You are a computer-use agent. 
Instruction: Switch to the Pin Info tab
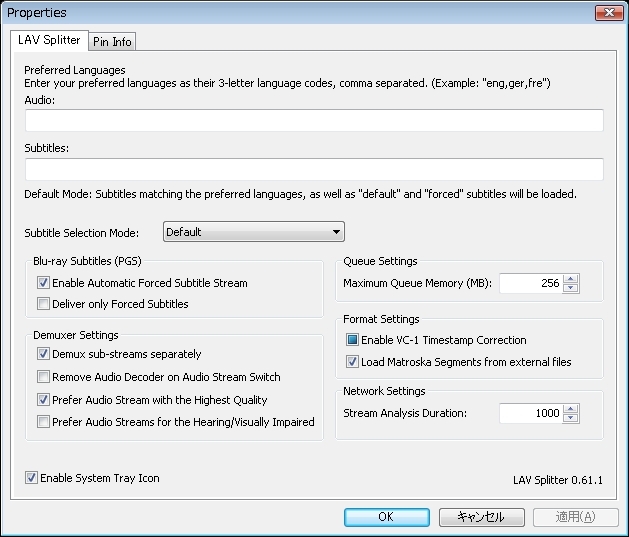click(111, 41)
